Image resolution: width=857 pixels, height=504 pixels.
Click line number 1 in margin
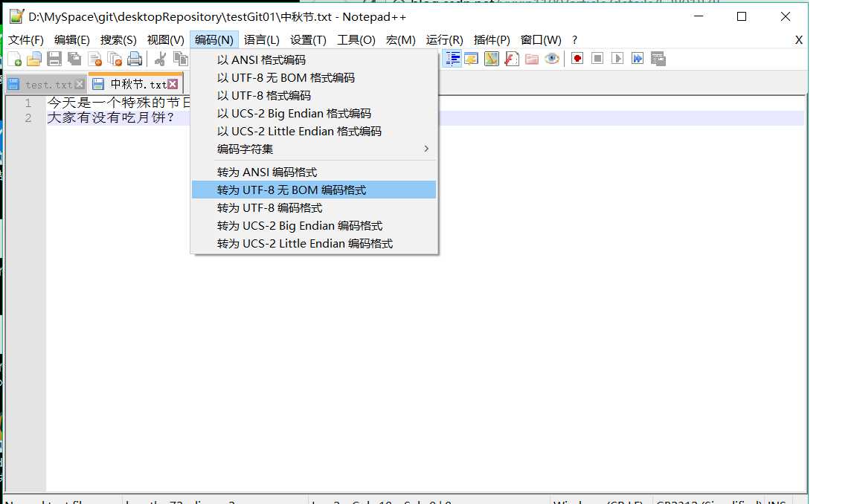(x=28, y=103)
